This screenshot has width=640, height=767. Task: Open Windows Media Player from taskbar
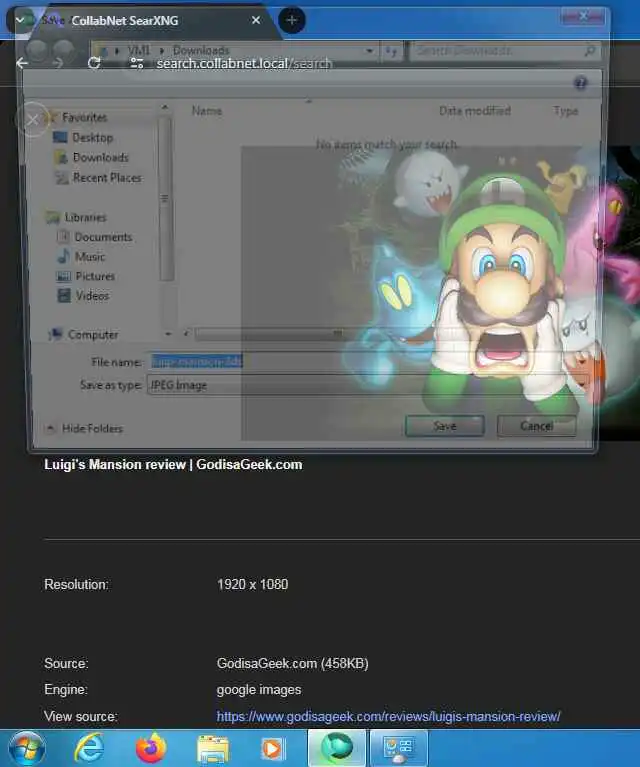(x=272, y=749)
